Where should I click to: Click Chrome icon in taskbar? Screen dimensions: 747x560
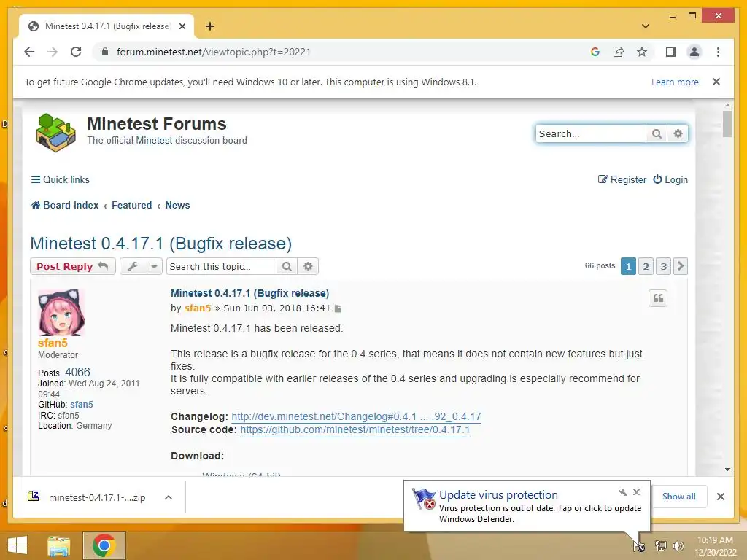click(x=104, y=545)
